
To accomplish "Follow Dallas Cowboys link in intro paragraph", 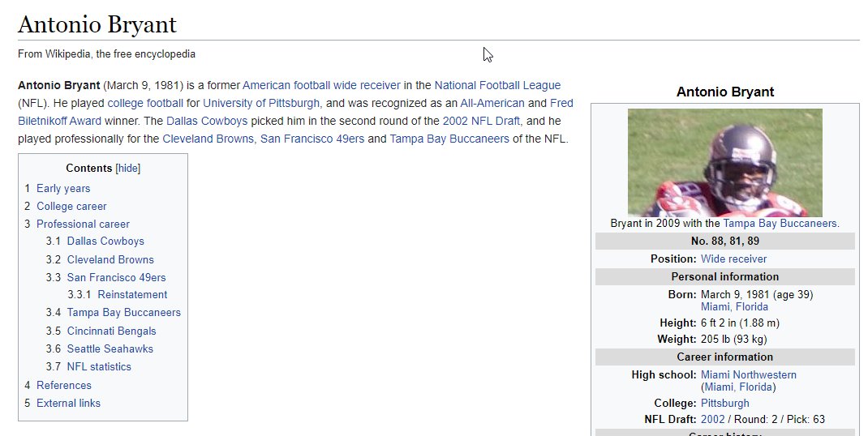I will [207, 121].
